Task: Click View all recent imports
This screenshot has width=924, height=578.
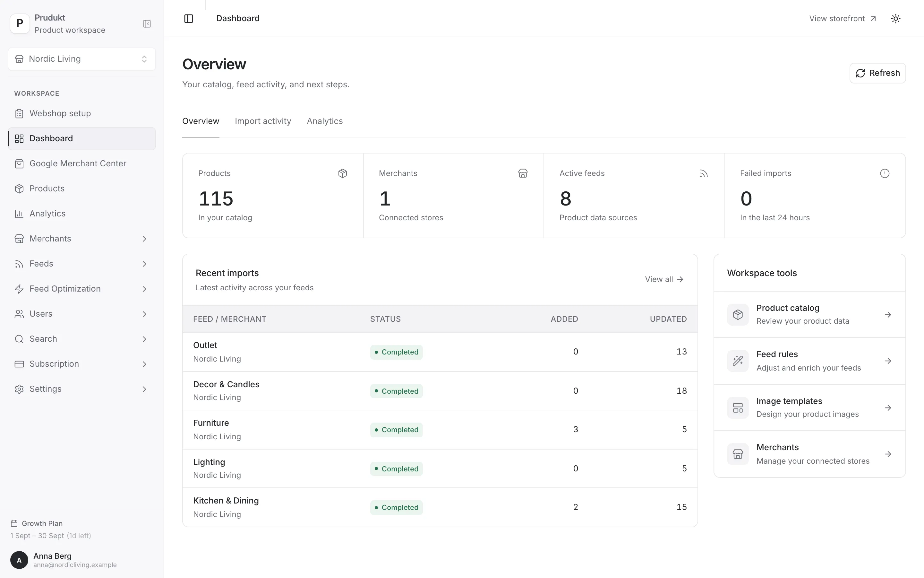Action: [664, 279]
